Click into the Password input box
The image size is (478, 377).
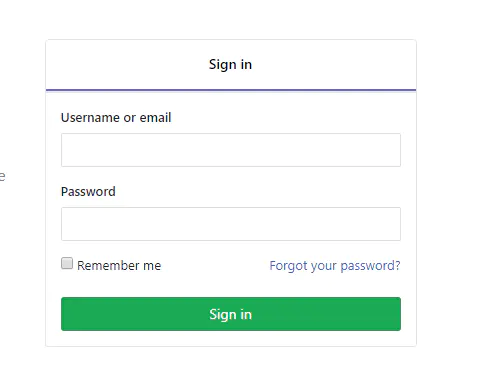231,224
